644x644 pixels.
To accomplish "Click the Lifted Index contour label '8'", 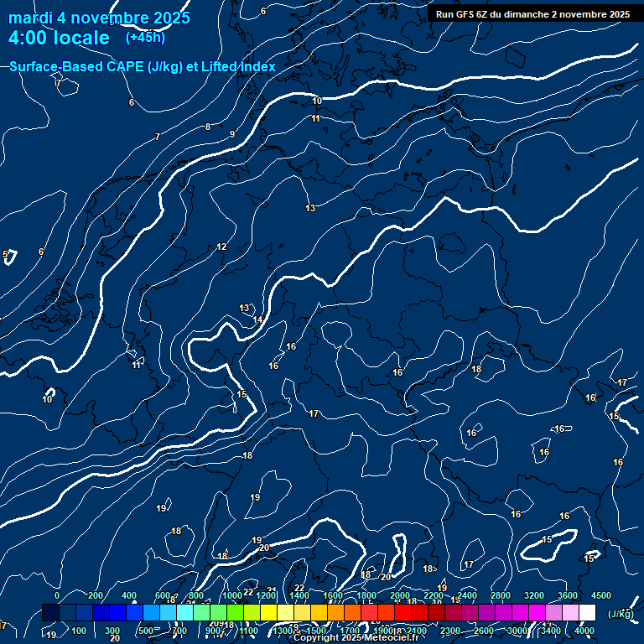I will pyautogui.click(x=208, y=127).
